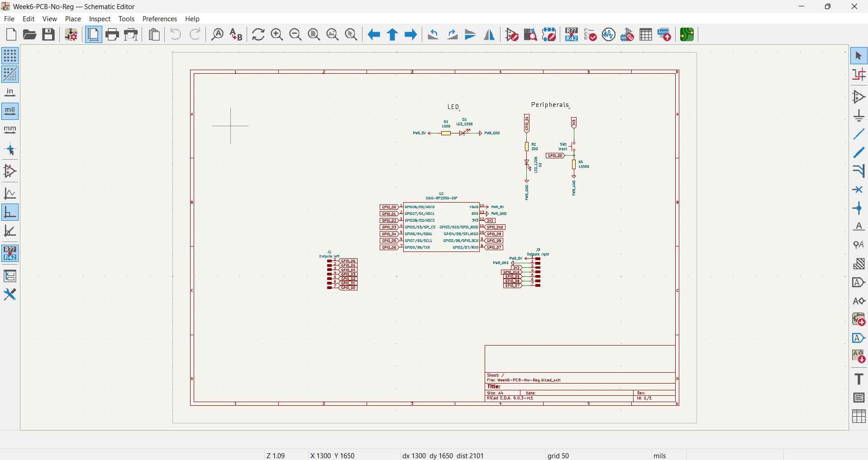
Task: Open the Symbol Editor
Action: pyautogui.click(x=512, y=34)
